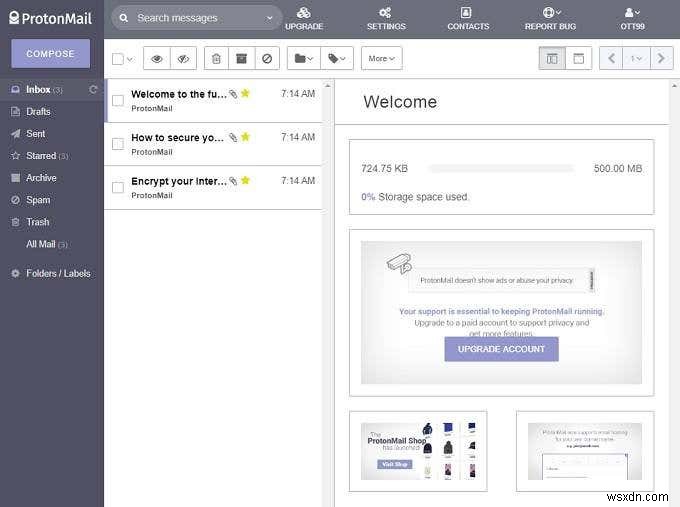680x507 pixels.
Task: Switch to column layout view
Action: coord(552,58)
